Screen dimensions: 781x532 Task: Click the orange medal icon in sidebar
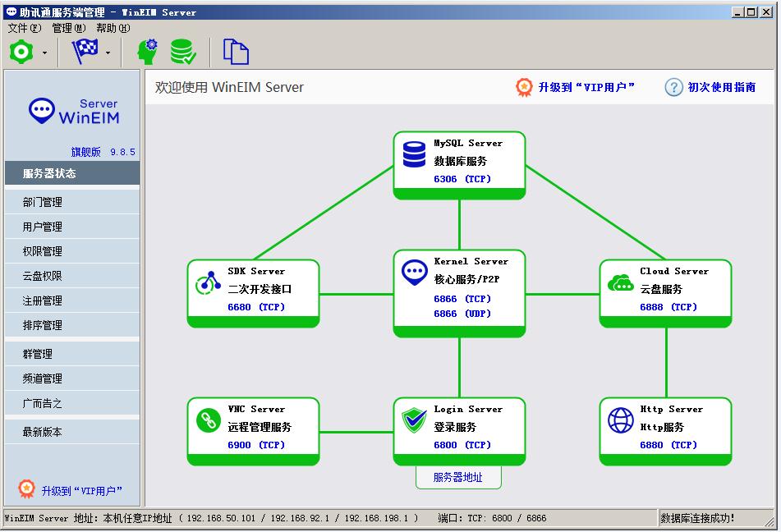point(26,489)
